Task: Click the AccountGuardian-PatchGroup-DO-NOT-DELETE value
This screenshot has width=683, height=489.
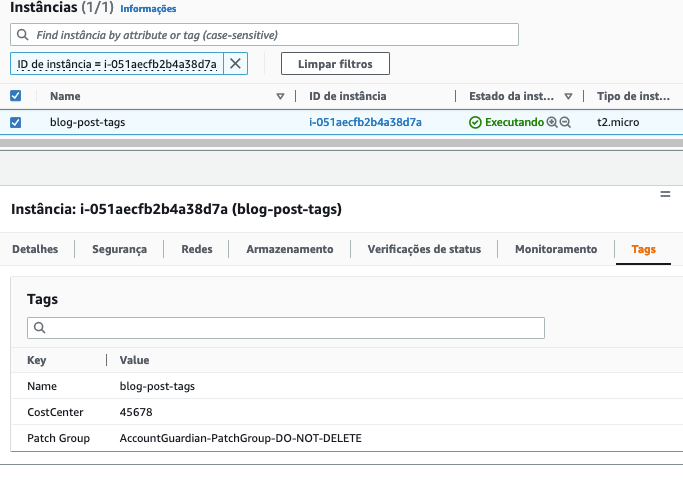Action: click(x=241, y=438)
